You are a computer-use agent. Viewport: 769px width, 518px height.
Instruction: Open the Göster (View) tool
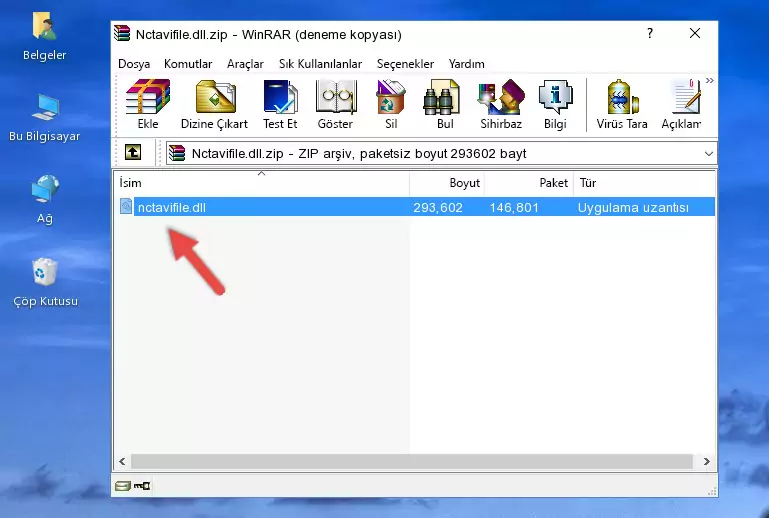(x=335, y=104)
